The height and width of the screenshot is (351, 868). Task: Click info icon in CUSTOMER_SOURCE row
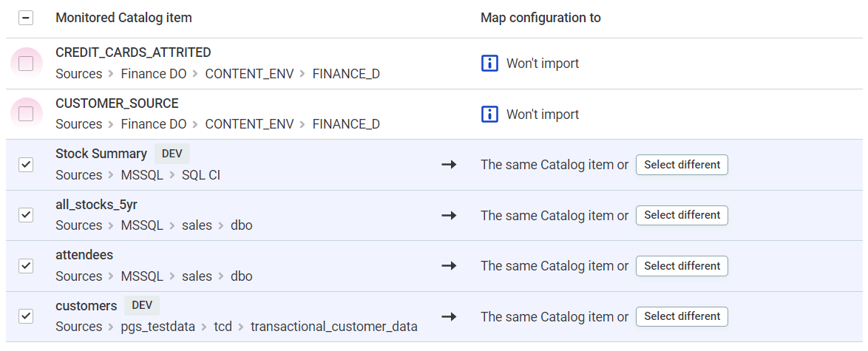click(489, 115)
